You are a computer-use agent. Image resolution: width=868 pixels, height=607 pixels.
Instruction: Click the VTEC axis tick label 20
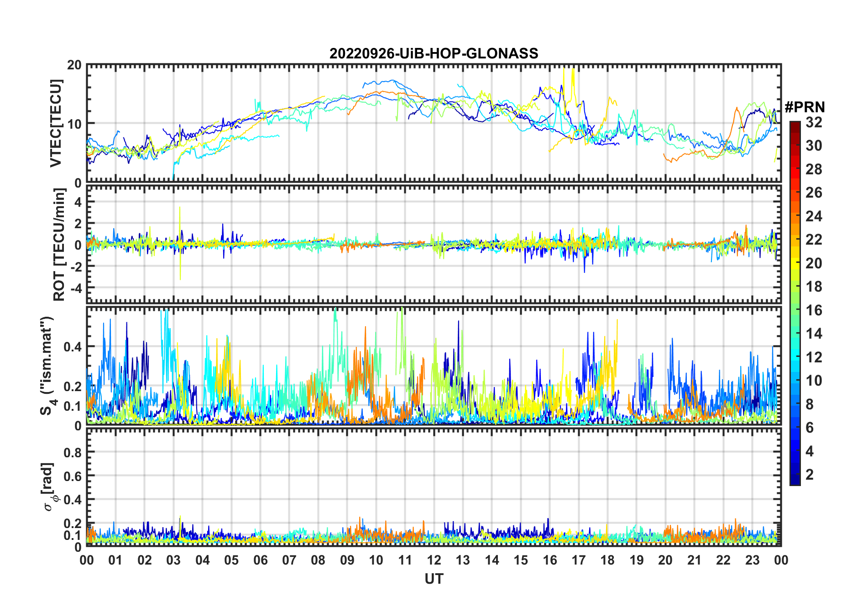(x=74, y=65)
